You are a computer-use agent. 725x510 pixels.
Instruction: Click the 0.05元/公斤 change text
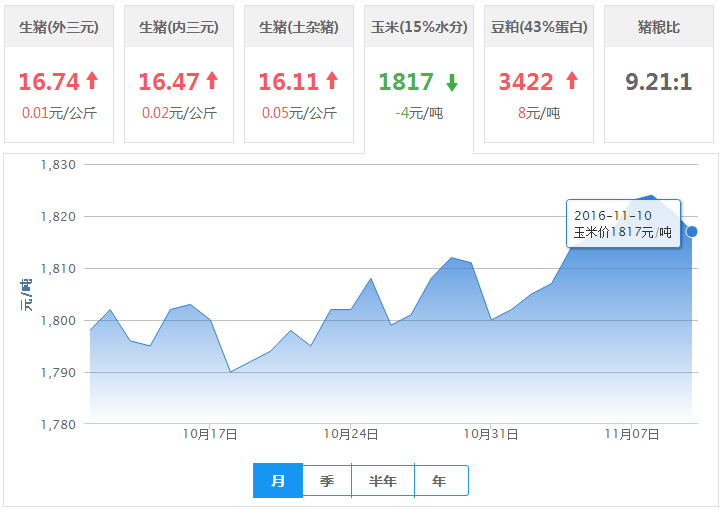tap(299, 113)
